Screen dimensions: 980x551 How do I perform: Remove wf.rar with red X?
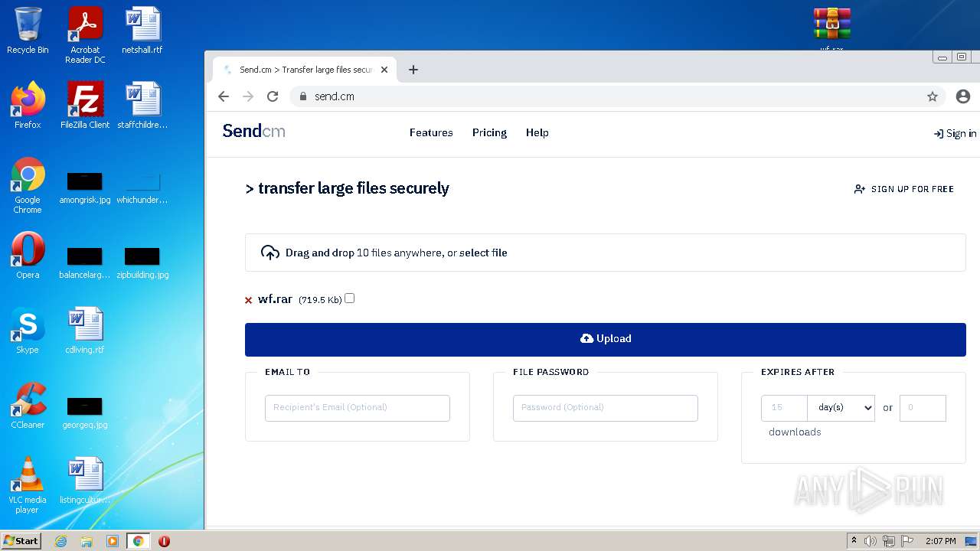click(248, 300)
